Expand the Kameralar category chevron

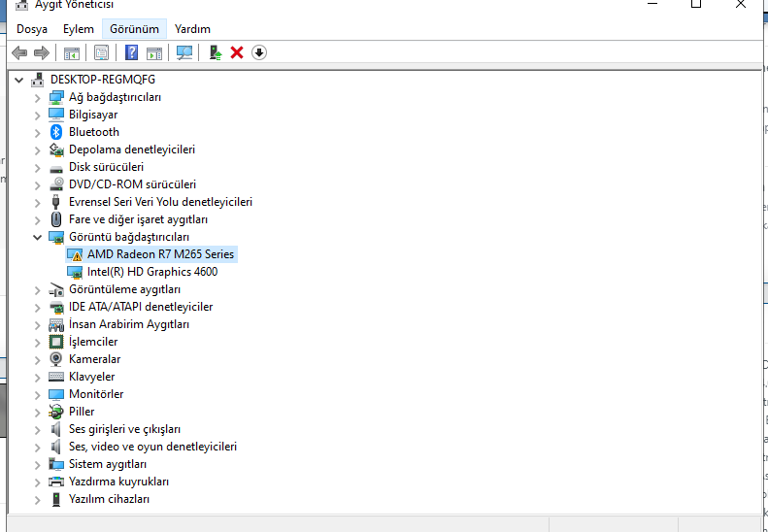coord(37,359)
